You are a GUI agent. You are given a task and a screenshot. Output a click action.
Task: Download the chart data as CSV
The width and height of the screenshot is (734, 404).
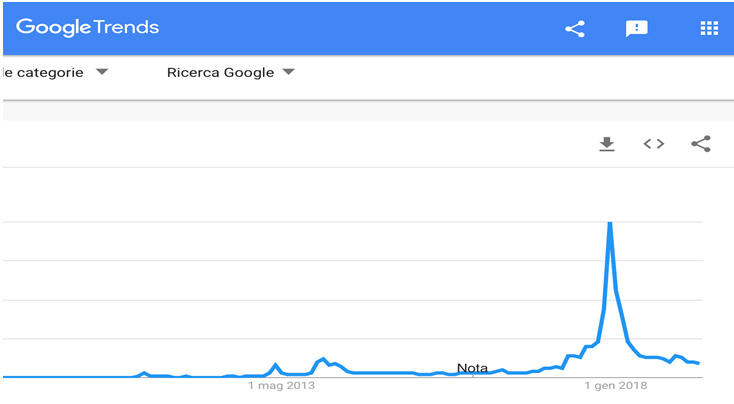[x=607, y=144]
